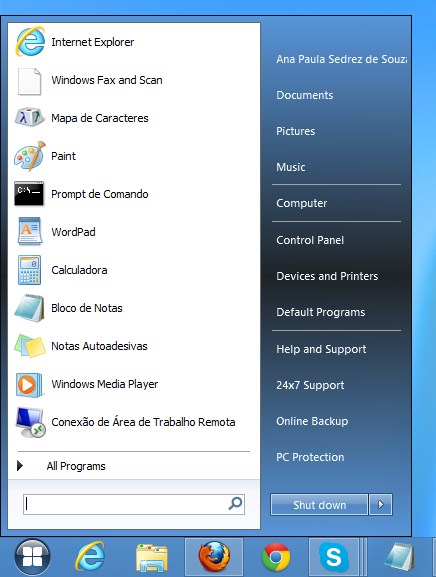
Task: Select the Prompt de Comando label
Action: (x=100, y=194)
